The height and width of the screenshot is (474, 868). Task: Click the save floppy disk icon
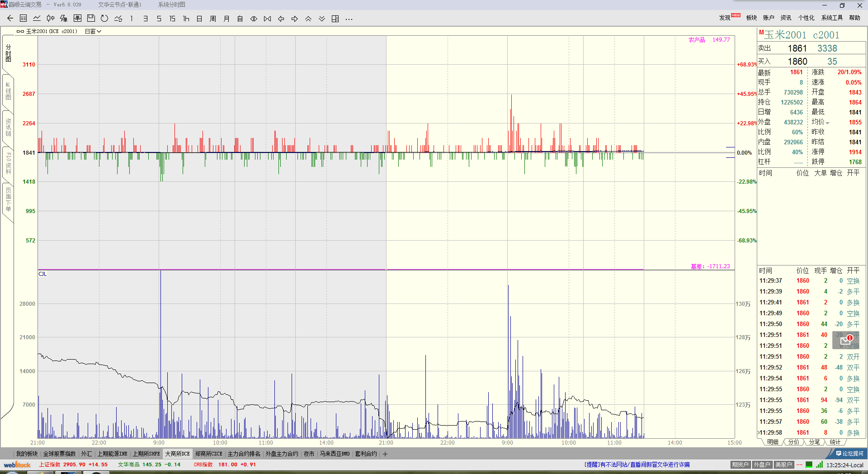pyautogui.click(x=91, y=19)
